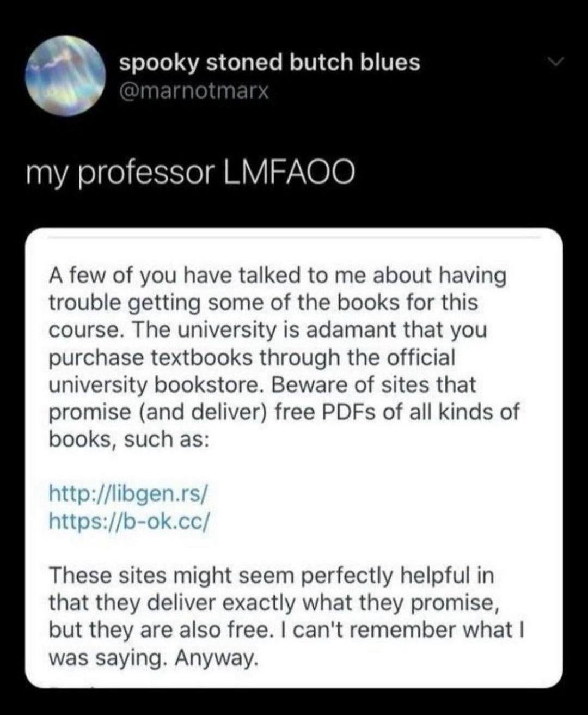Open the tweet author's profile avatar

[x=65, y=76]
